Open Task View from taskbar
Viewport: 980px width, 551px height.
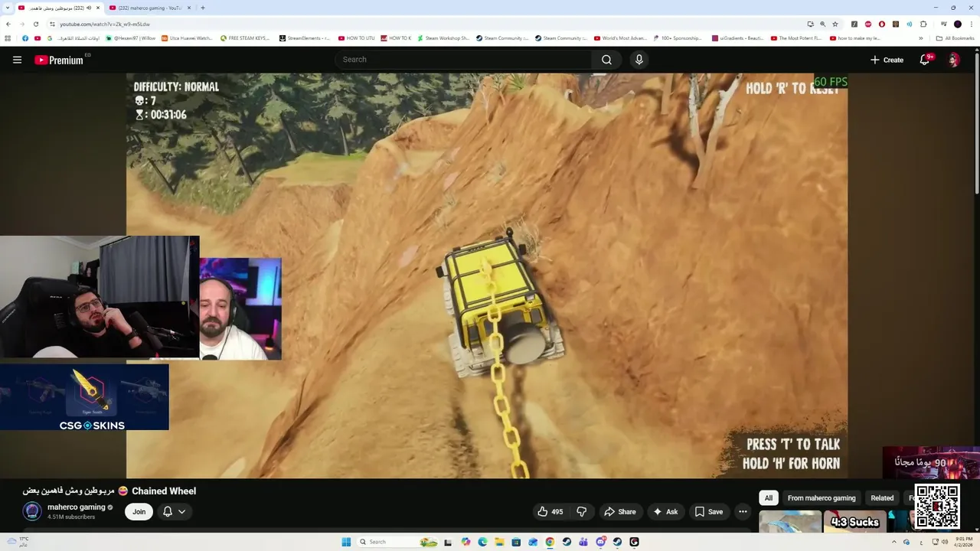449,542
